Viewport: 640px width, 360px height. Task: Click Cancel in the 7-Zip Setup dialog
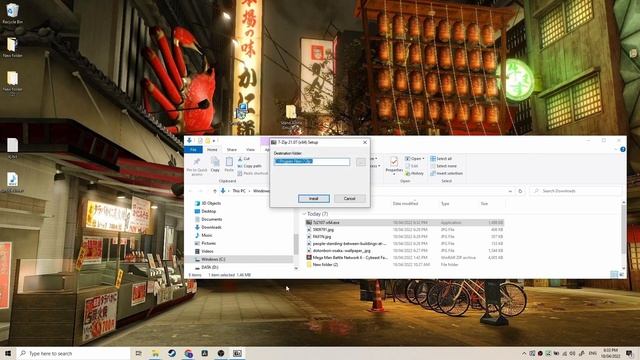coord(349,198)
